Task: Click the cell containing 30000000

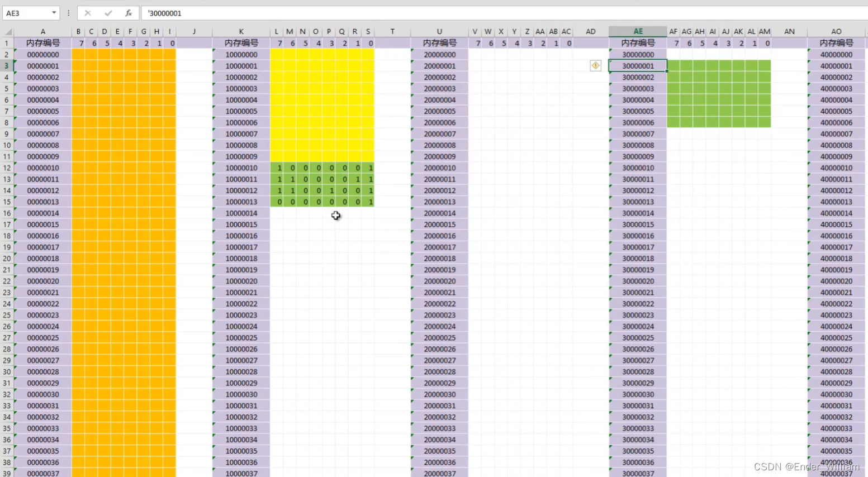Action: pos(638,55)
